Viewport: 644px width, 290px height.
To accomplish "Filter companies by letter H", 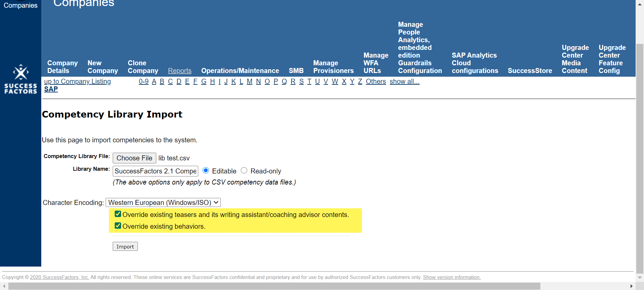I will pos(212,81).
